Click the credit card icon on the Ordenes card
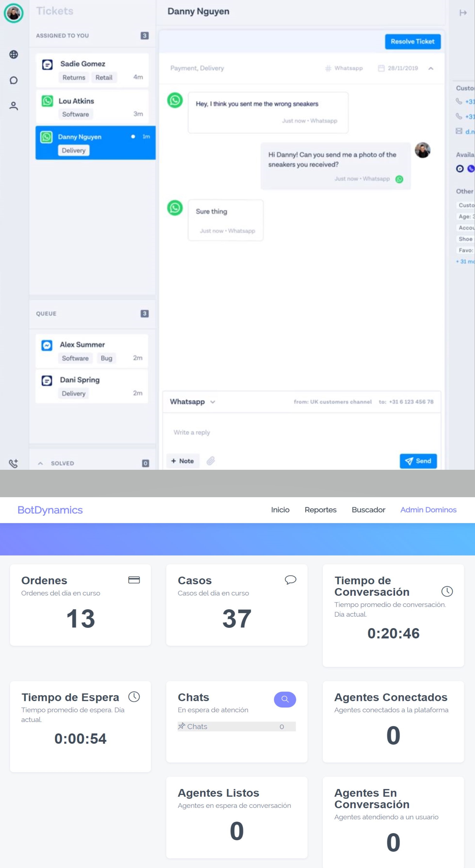The height and width of the screenshot is (868, 475). click(134, 580)
